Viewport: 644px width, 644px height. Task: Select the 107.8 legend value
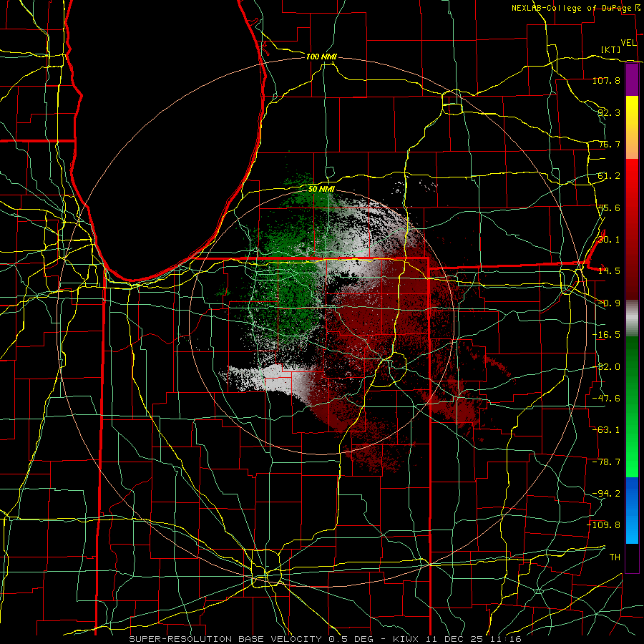[x=606, y=80]
